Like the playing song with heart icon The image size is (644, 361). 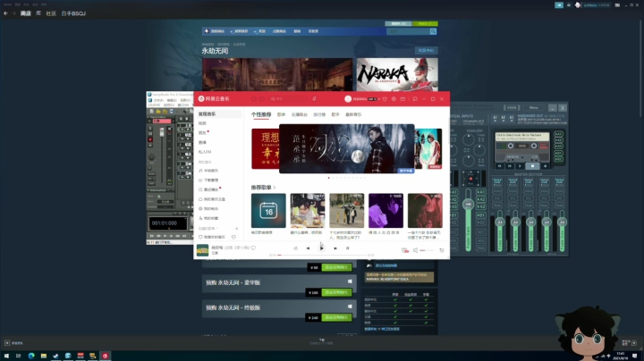click(253, 248)
